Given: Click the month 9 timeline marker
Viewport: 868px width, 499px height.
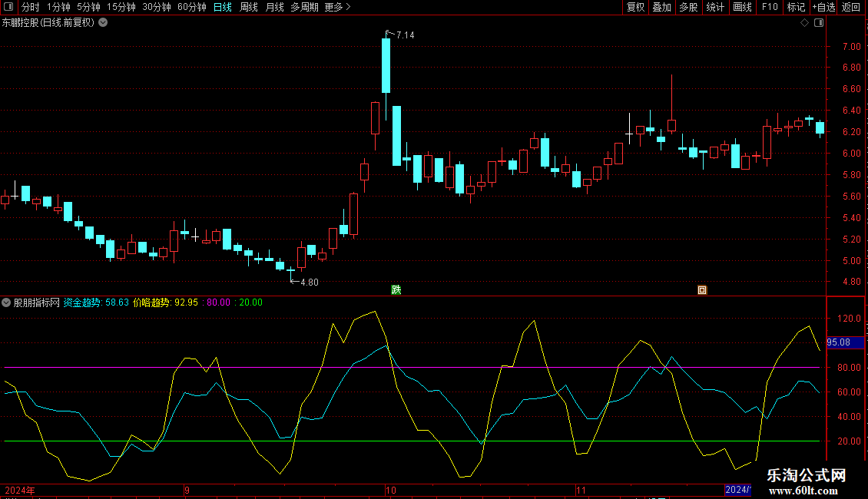Looking at the screenshot, I should 187,490.
